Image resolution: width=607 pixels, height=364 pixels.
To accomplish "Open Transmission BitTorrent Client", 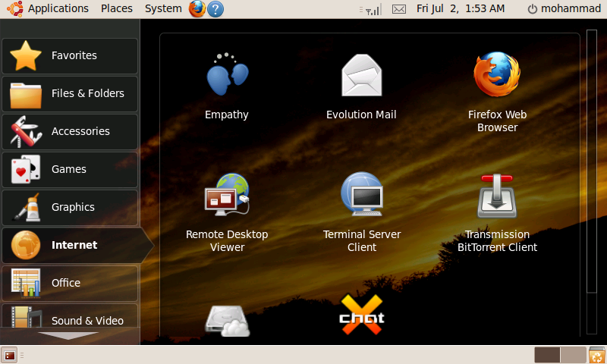I will (x=497, y=196).
